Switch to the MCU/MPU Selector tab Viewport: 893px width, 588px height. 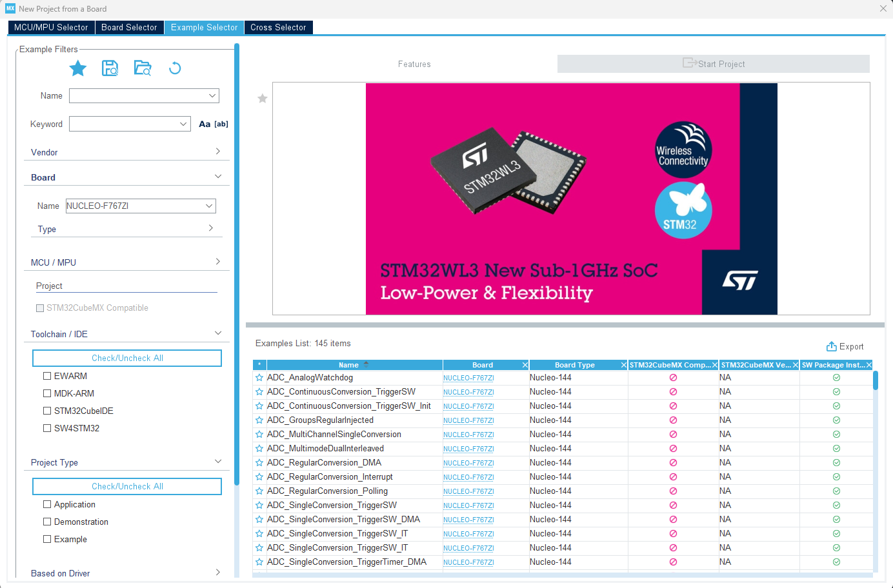point(51,27)
